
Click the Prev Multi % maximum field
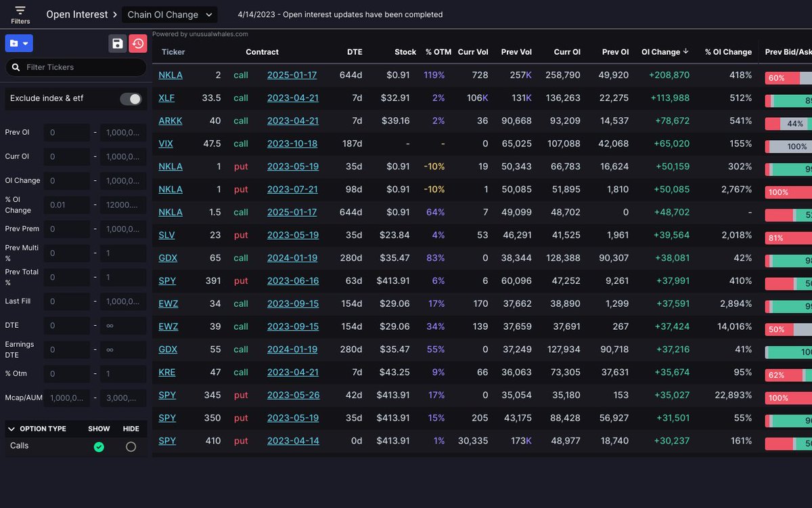[x=123, y=253]
